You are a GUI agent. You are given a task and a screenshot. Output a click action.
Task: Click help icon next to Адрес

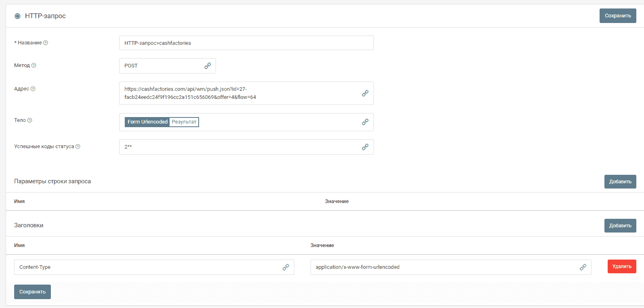pos(33,89)
